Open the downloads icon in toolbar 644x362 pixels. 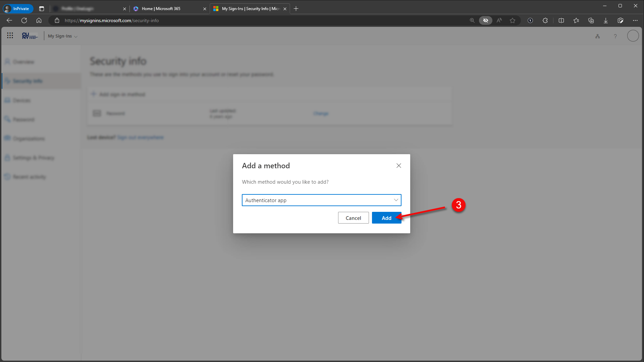click(x=605, y=20)
